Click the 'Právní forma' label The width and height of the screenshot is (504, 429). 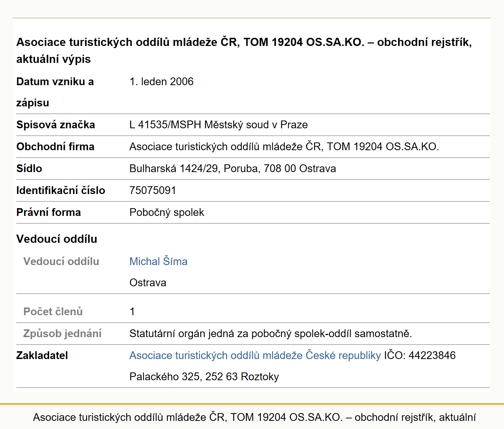tap(48, 212)
